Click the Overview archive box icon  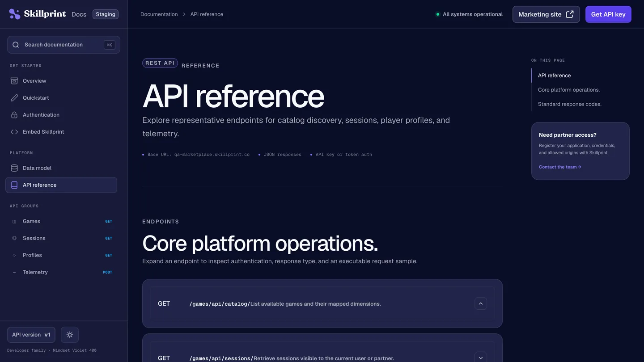[x=14, y=81]
